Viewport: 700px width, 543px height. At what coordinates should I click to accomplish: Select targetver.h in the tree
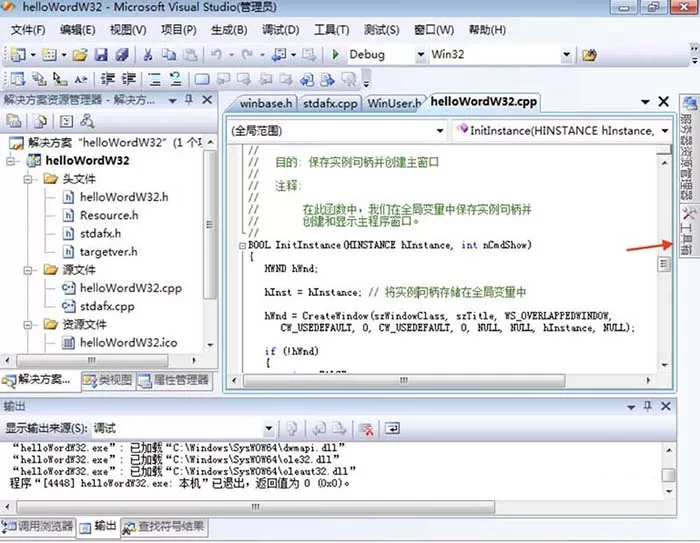point(108,252)
